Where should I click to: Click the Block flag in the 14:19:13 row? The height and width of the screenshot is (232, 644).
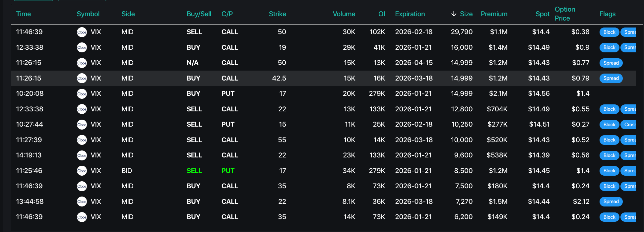click(x=609, y=155)
